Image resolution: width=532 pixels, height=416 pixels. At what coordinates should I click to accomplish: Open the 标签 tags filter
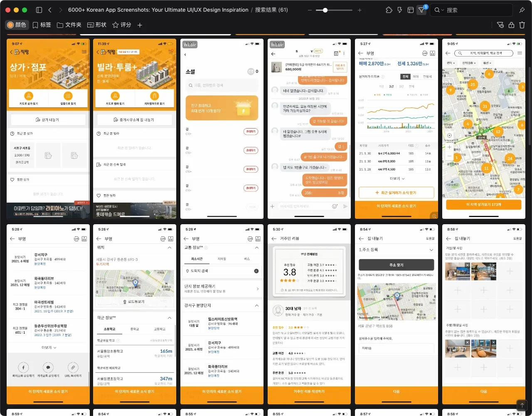(x=42, y=25)
